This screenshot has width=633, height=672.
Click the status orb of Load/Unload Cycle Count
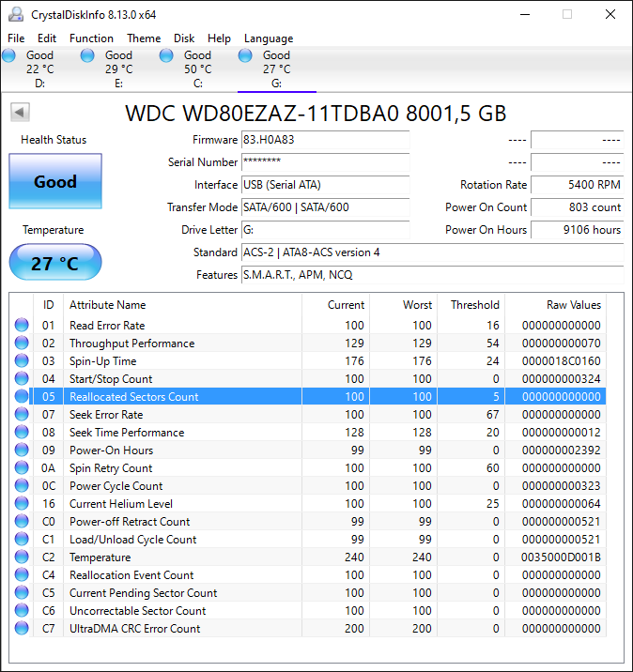point(22,539)
